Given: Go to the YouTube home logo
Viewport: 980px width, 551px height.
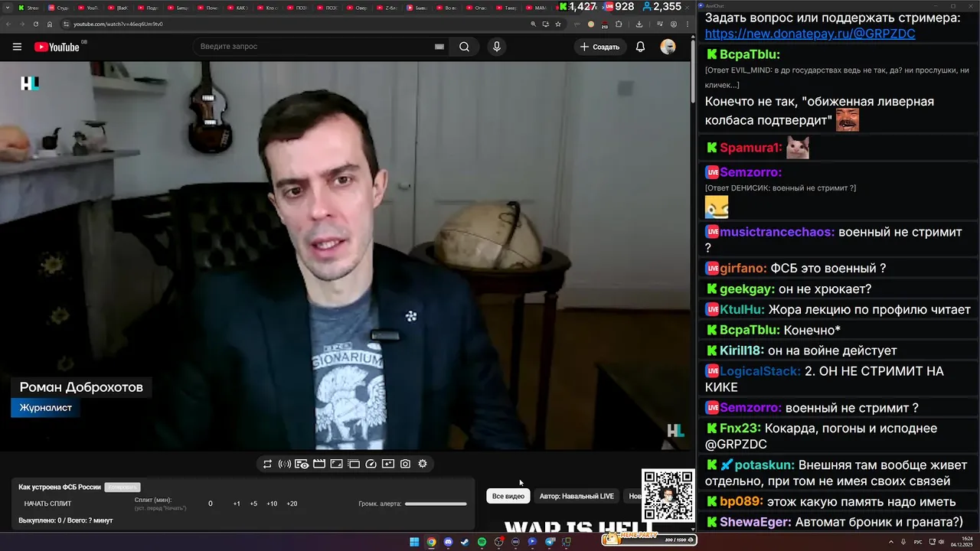Looking at the screenshot, I should coord(57,47).
